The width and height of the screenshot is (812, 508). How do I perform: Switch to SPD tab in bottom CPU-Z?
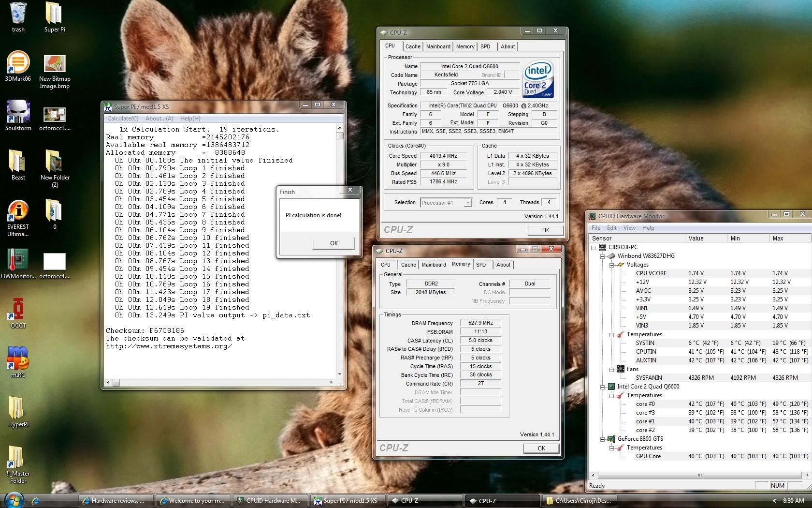481,265
